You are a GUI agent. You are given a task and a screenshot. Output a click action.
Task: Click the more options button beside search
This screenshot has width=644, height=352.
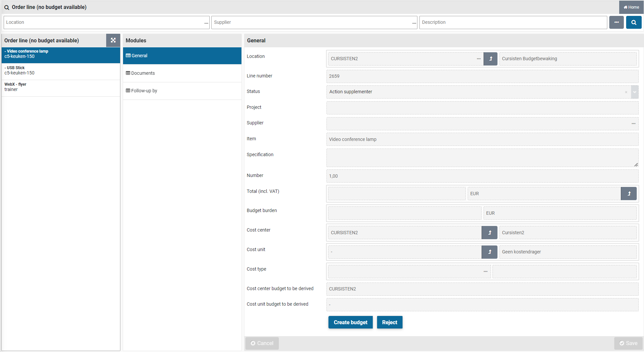(x=616, y=22)
